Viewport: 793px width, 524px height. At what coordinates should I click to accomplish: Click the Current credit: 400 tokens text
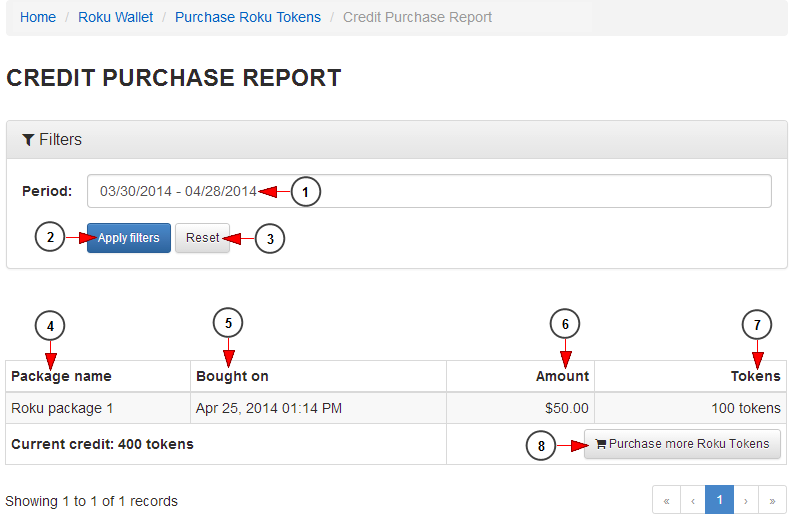coord(102,444)
